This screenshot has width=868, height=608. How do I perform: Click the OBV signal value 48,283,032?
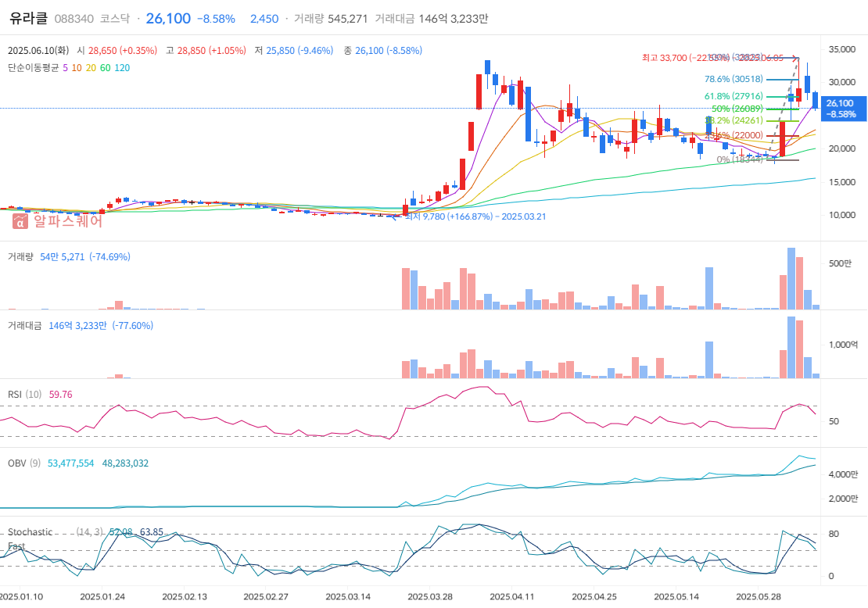(125, 463)
